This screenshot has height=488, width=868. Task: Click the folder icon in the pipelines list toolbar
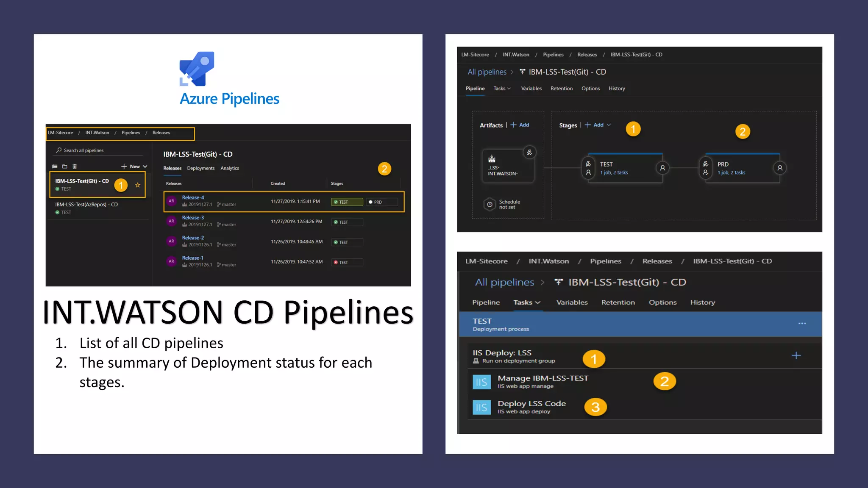tap(65, 166)
